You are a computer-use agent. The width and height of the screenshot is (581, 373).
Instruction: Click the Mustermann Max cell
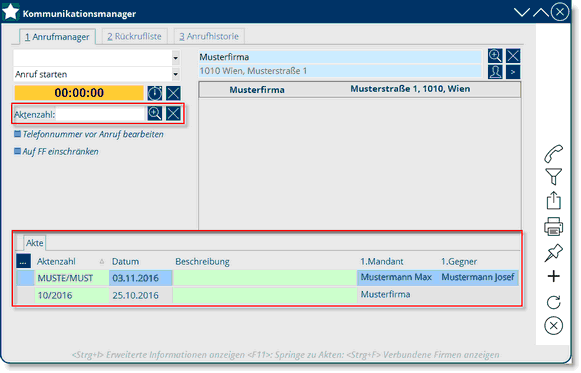click(x=396, y=277)
